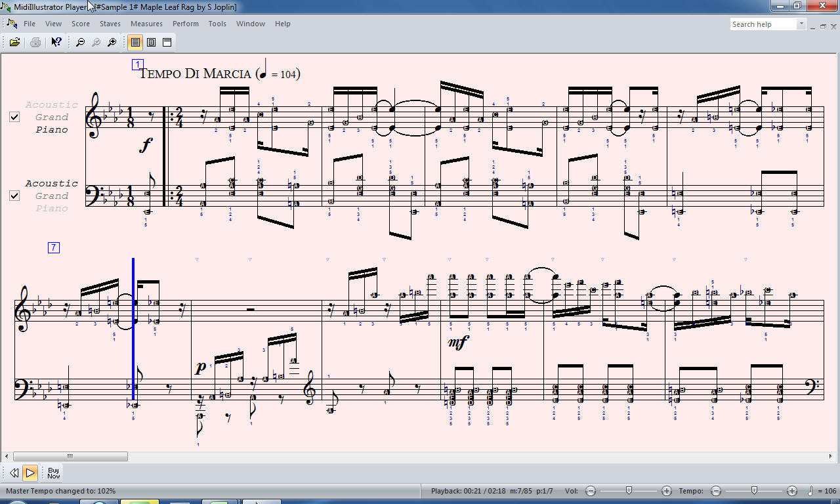Rewind playback to the start

[x=14, y=472]
